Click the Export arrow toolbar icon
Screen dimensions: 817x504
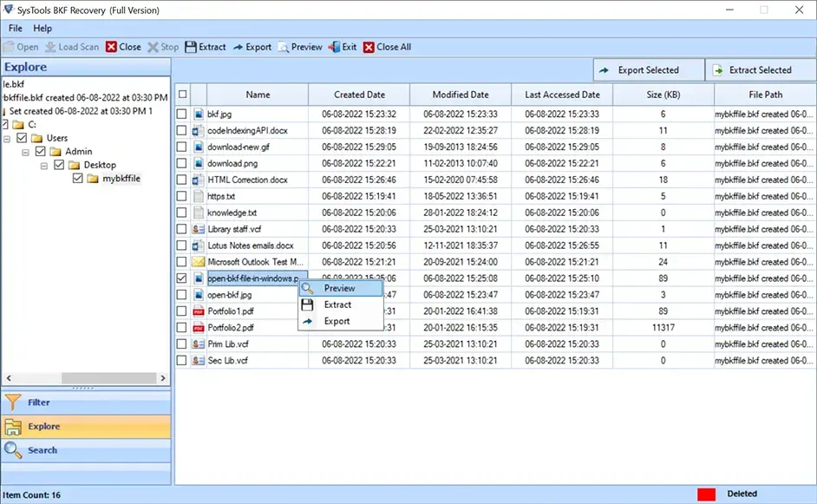tap(238, 47)
